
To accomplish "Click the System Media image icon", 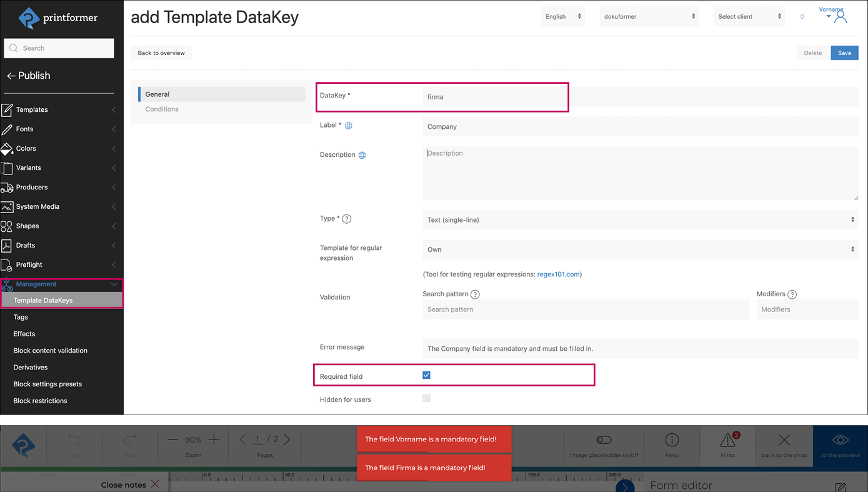I will tap(7, 207).
